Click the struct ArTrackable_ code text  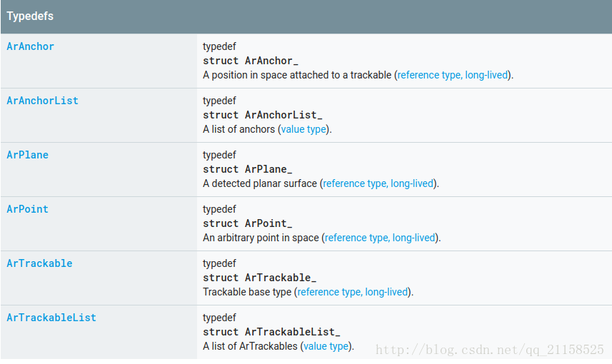(x=259, y=278)
